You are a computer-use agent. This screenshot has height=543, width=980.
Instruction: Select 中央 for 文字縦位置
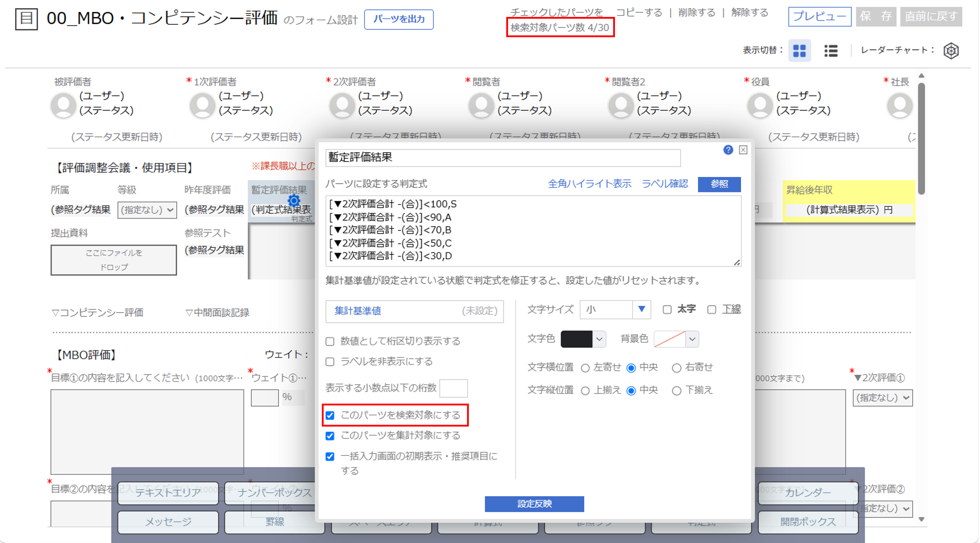click(631, 390)
